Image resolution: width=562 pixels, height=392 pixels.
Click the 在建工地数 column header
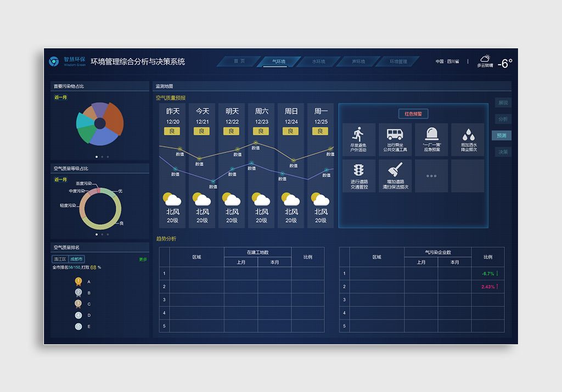pyautogui.click(x=258, y=252)
